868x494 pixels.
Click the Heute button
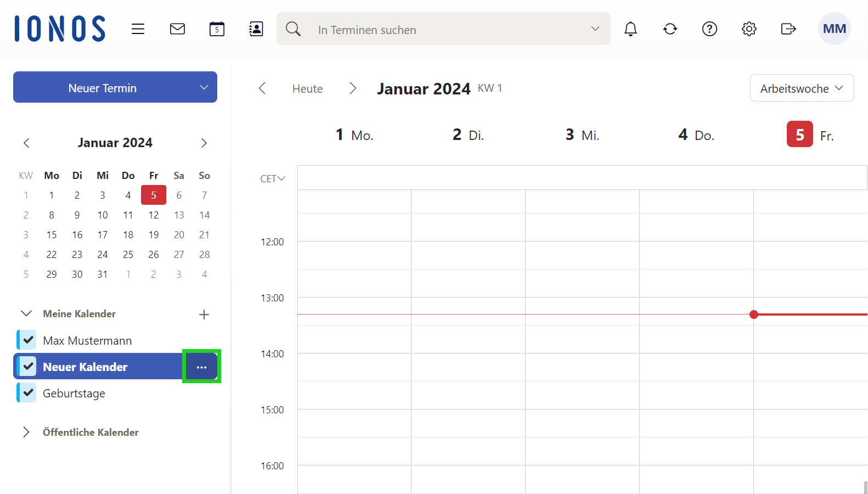(x=307, y=89)
